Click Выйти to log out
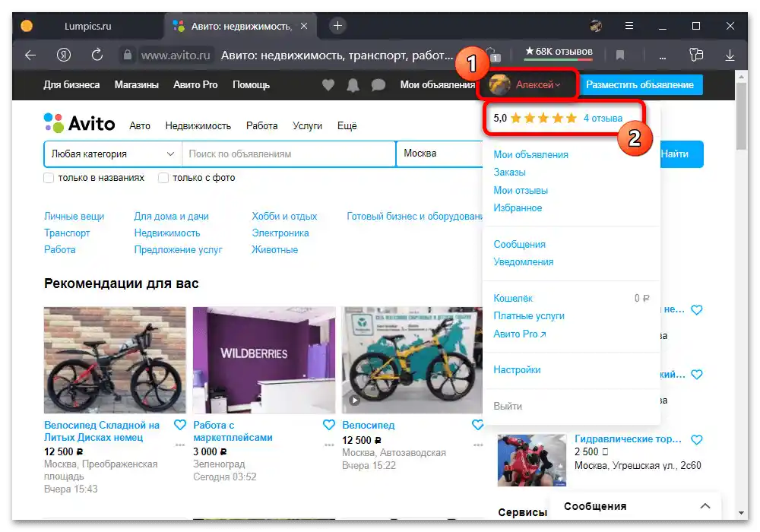760x532 pixels. click(x=508, y=406)
